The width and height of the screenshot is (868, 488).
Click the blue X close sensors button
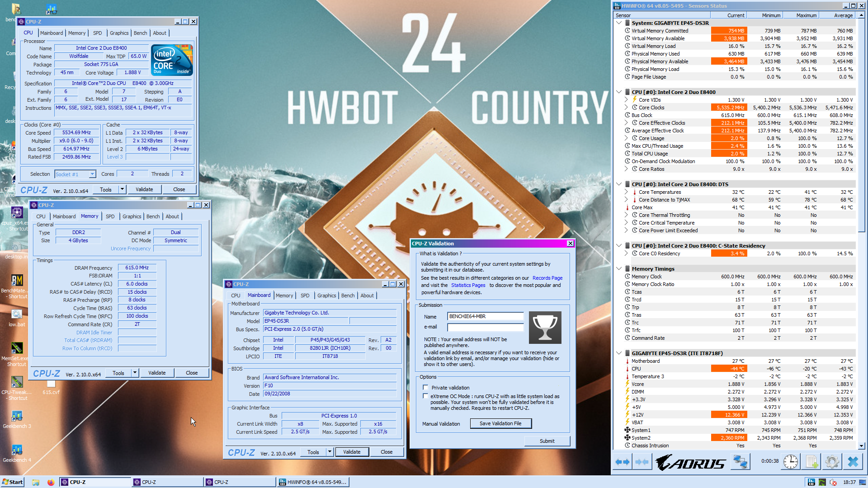coord(853,462)
